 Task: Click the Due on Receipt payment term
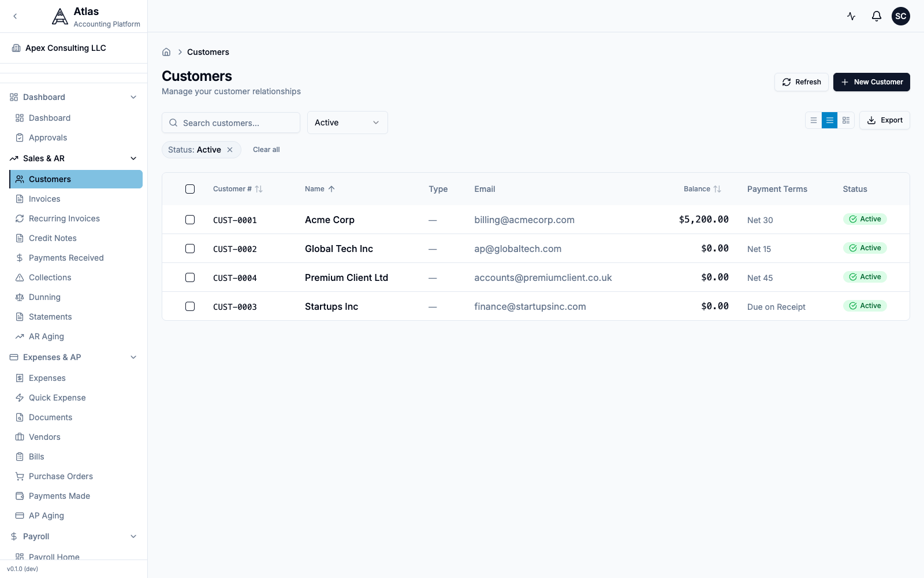pyautogui.click(x=776, y=307)
